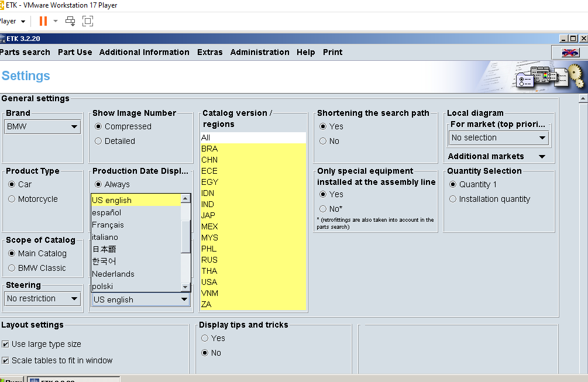The image size is (588, 382).
Task: Select USA in catalog regions list
Action: (209, 282)
